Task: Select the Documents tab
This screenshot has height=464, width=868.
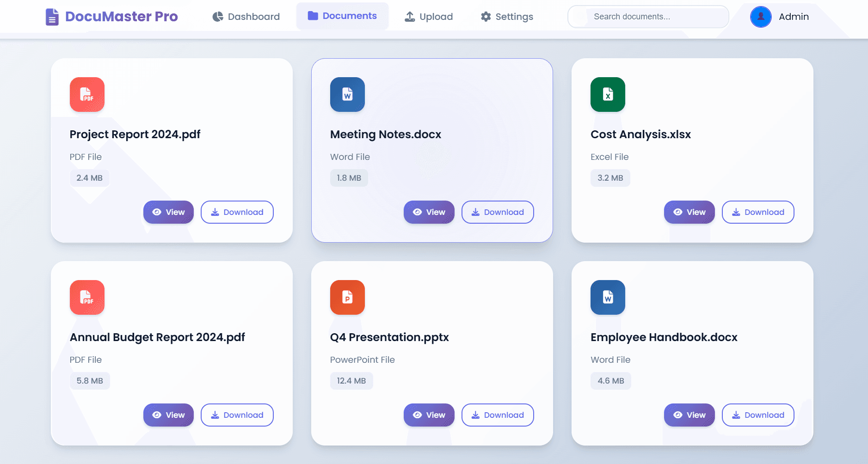Action: pos(342,16)
